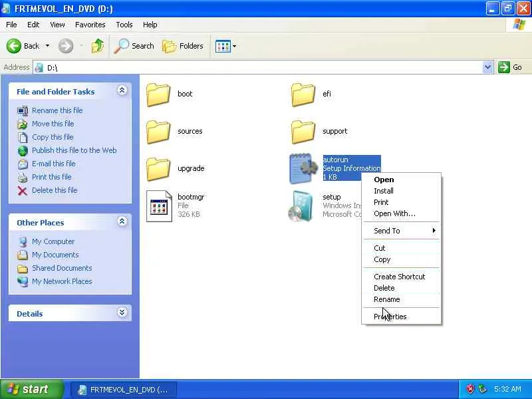Select the bootmgr file icon
This screenshot has height=399, width=532.
[159, 206]
